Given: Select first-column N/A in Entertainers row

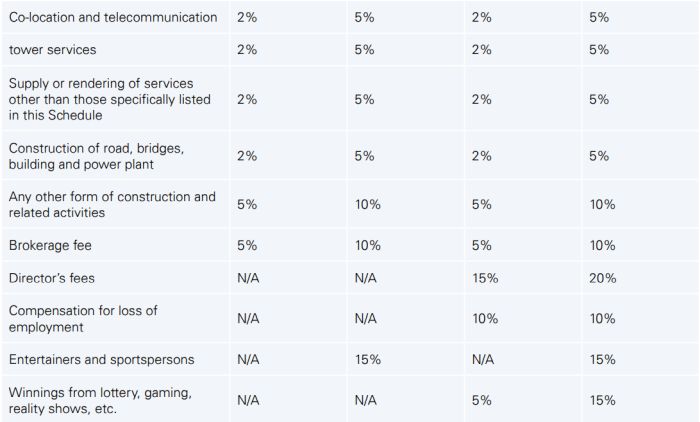Looking at the screenshot, I should tap(249, 359).
